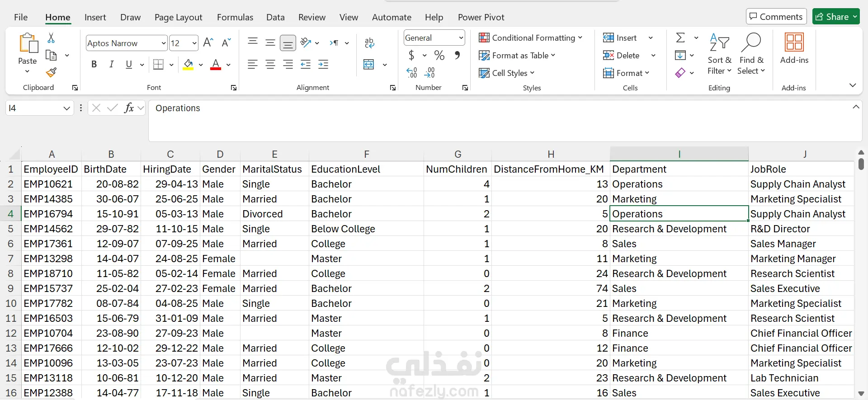Click the Merge & Center icon
Screen dimensions: 868x400
coord(369,65)
